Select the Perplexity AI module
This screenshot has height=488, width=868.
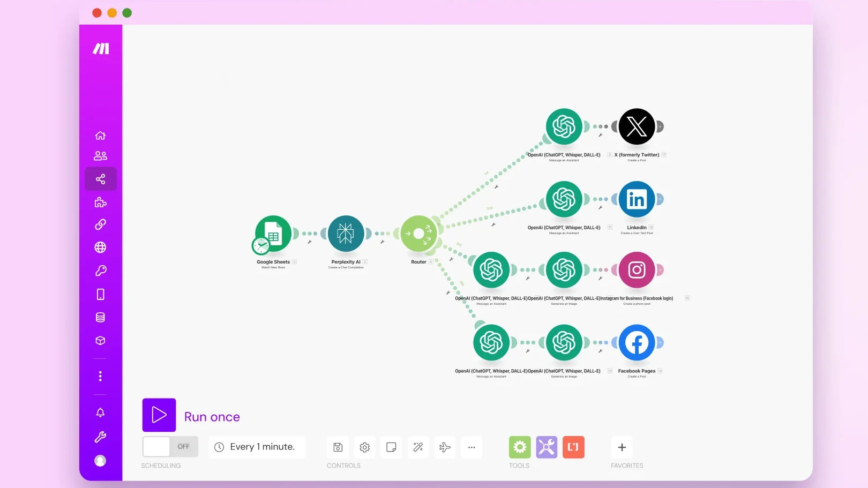pyautogui.click(x=346, y=234)
